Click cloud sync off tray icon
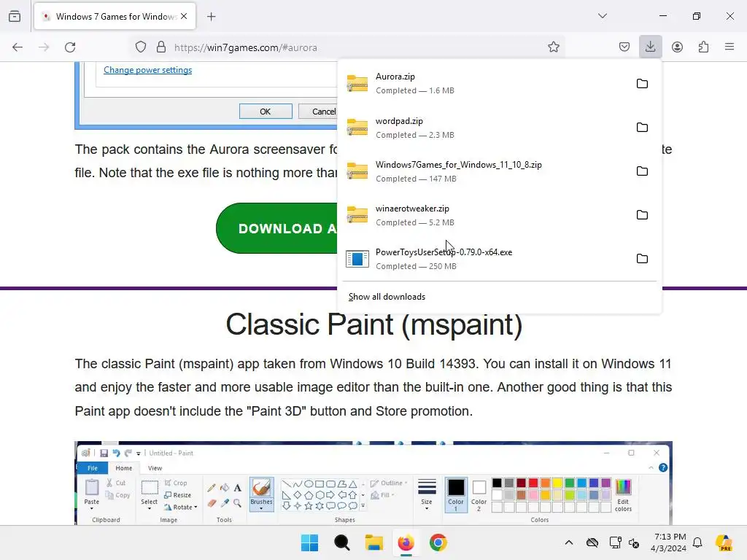This screenshot has height=560, width=747. pos(592,542)
